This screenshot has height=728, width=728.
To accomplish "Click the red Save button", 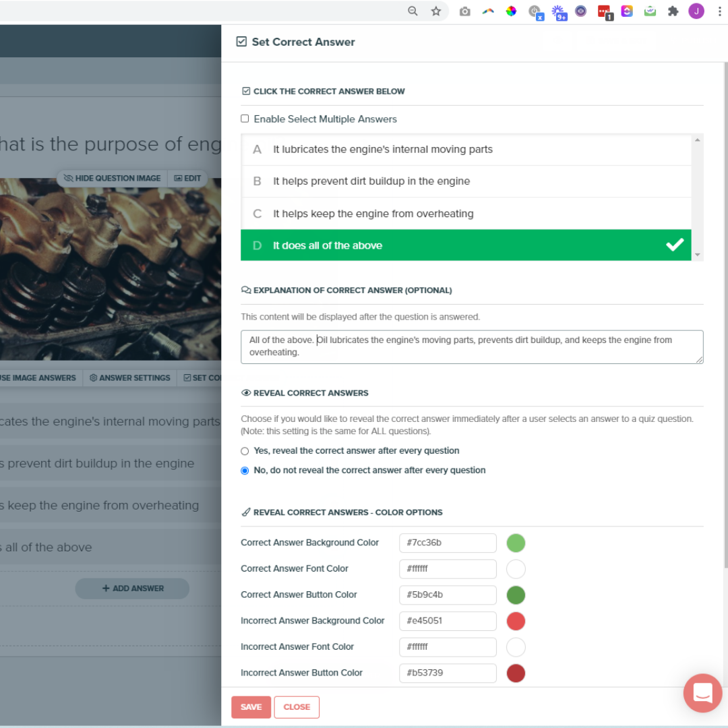I will point(251,707).
